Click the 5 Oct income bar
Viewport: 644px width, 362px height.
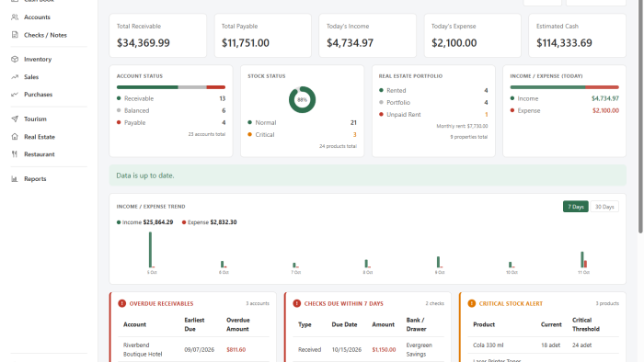pos(150,250)
